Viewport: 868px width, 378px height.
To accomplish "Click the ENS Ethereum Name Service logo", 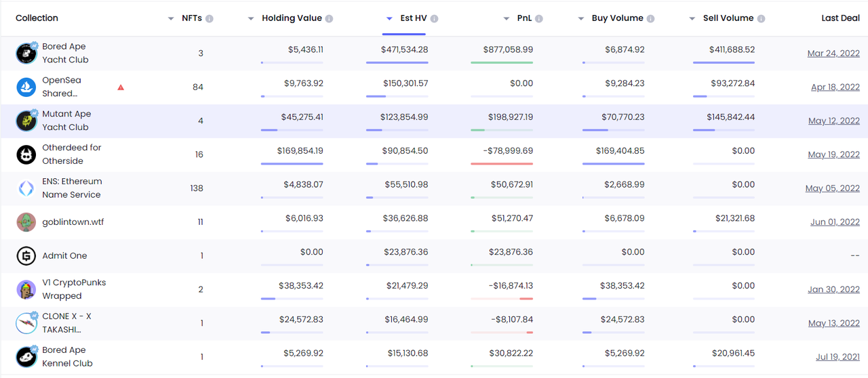I will (26, 188).
